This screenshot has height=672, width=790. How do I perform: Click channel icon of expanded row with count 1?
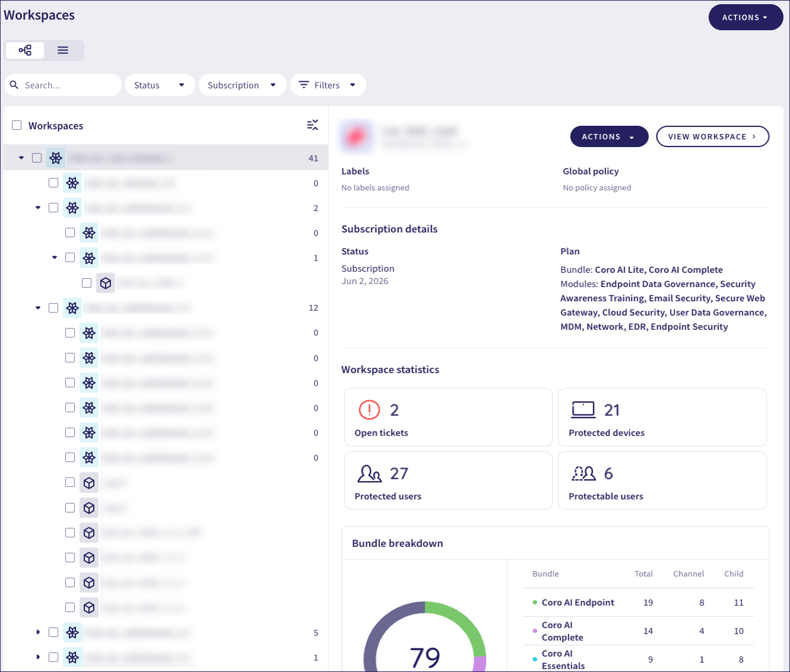[89, 258]
